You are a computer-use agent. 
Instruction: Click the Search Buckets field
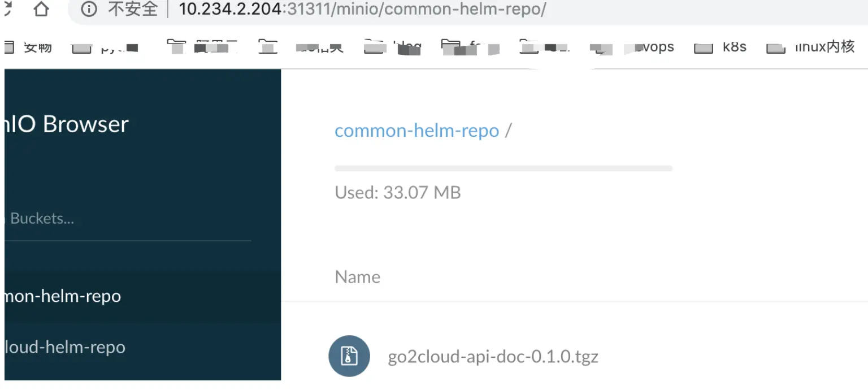point(128,219)
